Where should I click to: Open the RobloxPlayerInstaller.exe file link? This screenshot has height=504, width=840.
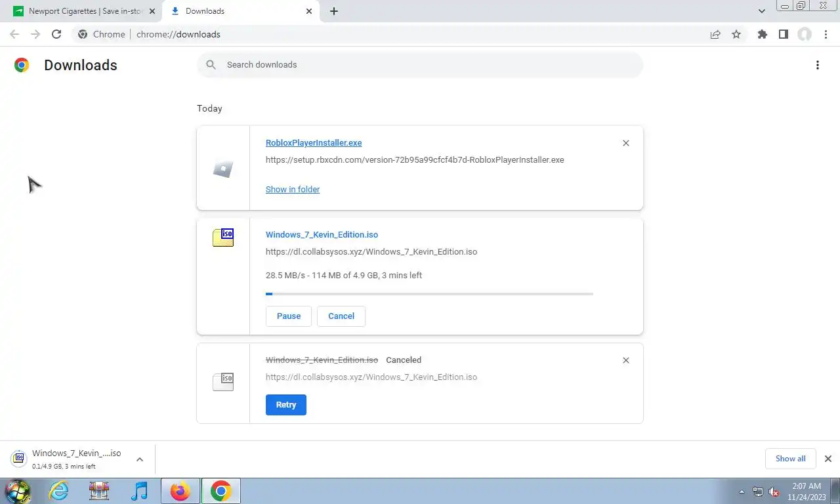314,143
